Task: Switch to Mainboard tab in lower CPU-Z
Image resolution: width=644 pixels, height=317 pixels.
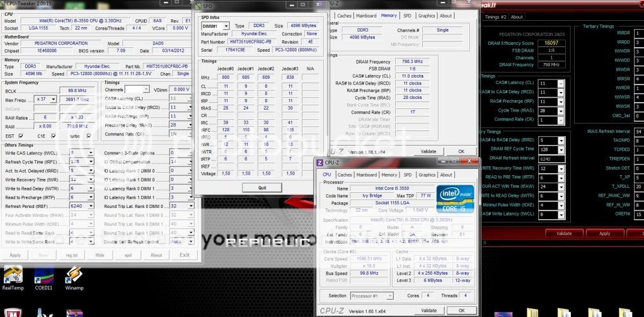Action: coord(365,175)
